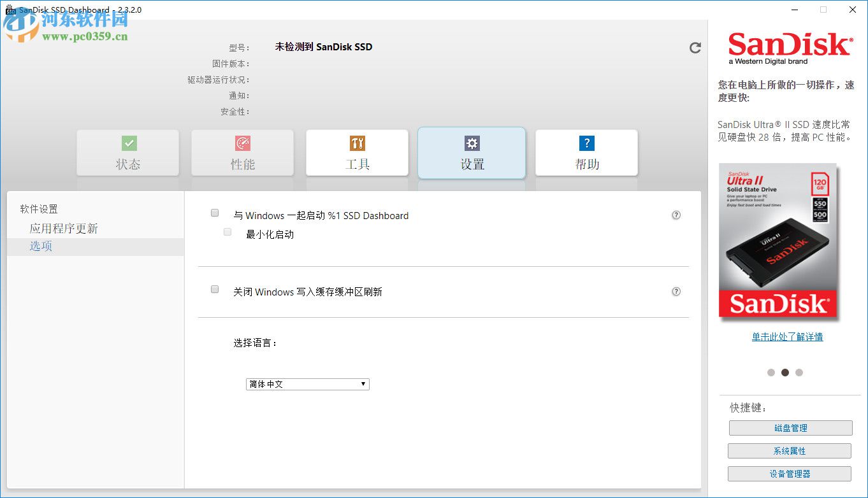Enable 与 Windows 一起启动 SSD Dashboard
Image resolution: width=868 pixels, height=498 pixels.
(x=215, y=213)
